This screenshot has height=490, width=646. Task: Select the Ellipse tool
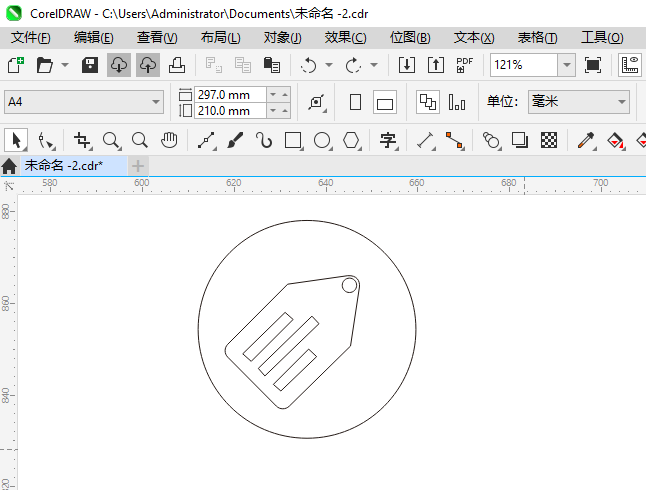tap(323, 141)
